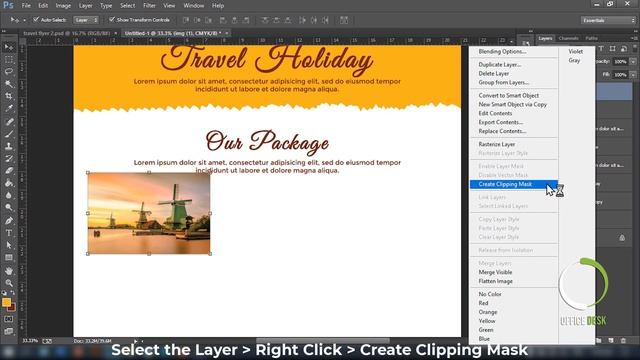Click the dark red background color swatch

(12, 308)
